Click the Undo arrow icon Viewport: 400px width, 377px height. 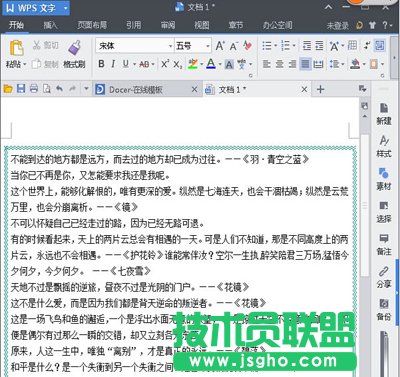coord(59,89)
